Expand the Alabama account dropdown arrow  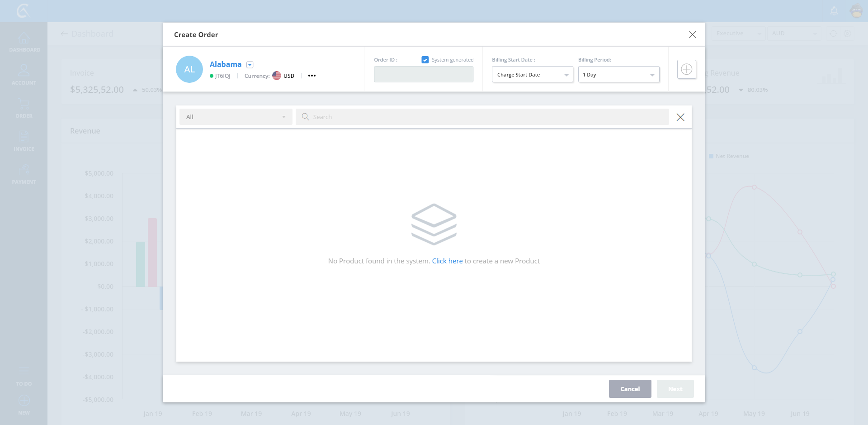250,65
